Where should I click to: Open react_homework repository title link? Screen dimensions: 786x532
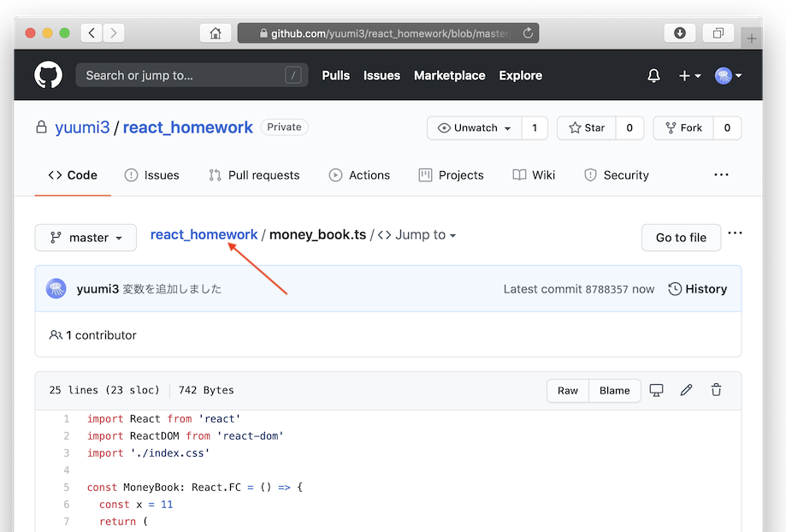188,127
